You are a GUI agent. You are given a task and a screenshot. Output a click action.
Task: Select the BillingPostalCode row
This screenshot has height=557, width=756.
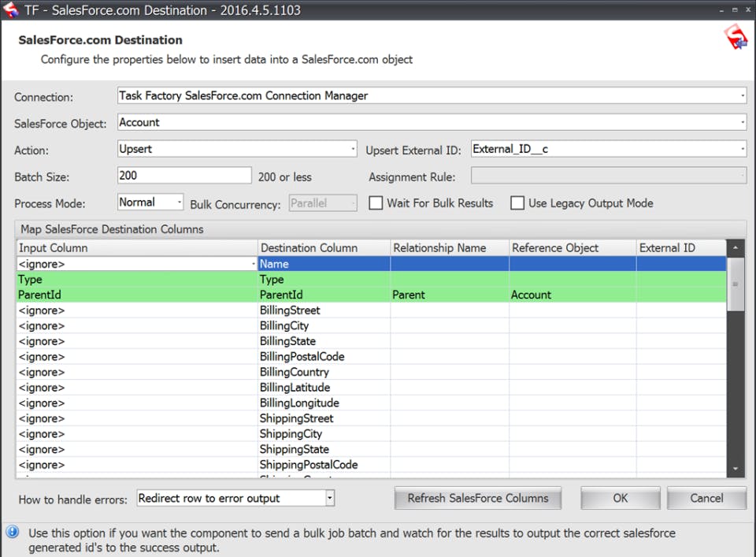[x=371, y=356]
